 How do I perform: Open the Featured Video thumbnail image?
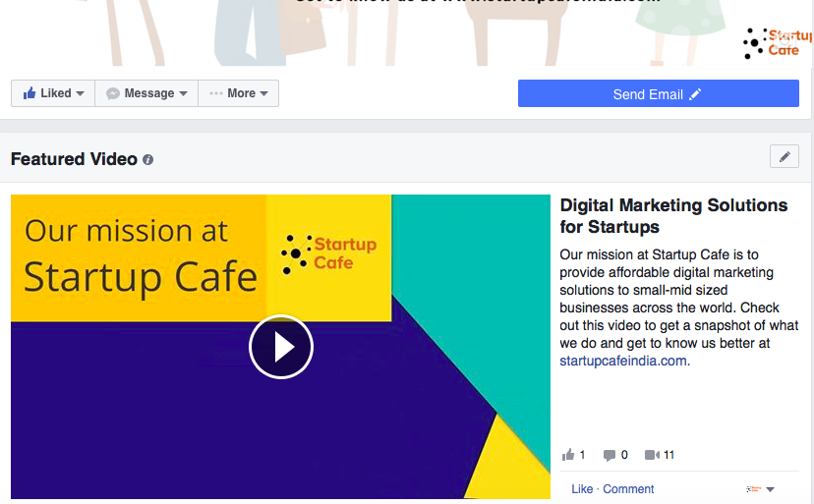pyautogui.click(x=280, y=347)
